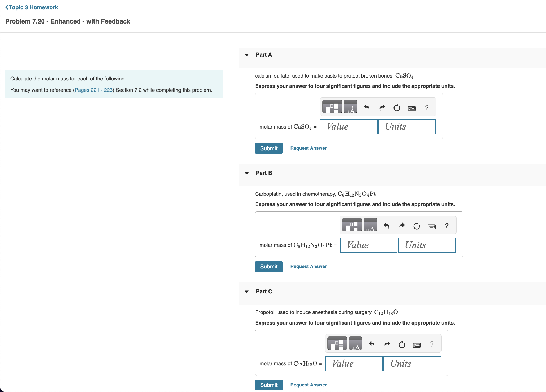Click reset icon in Part B toolbar
Viewport: 546px width, 392px height.
pos(417,226)
